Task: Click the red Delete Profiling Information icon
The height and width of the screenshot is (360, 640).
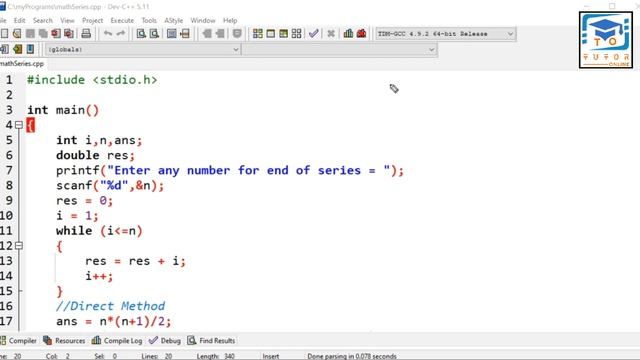Action: [361, 33]
